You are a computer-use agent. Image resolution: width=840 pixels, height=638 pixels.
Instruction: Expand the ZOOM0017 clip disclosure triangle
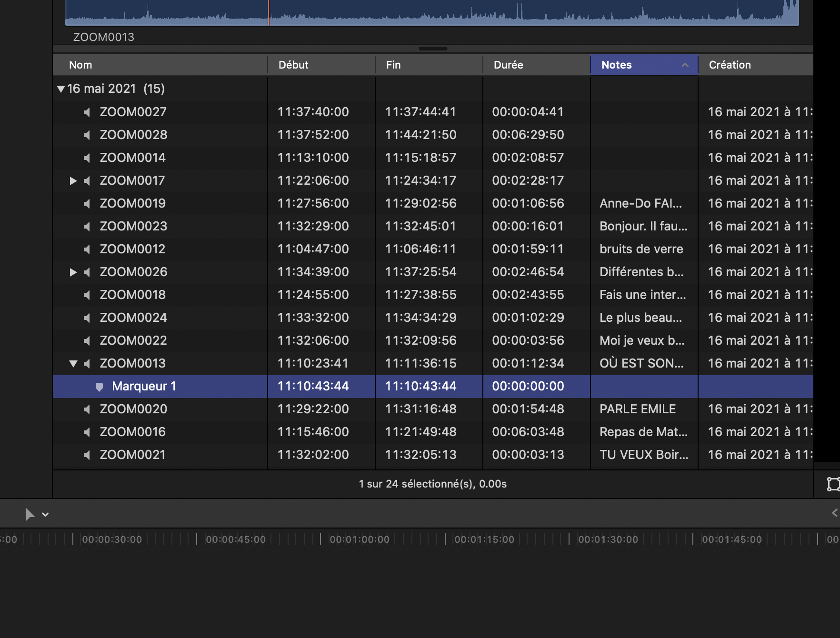coord(73,181)
